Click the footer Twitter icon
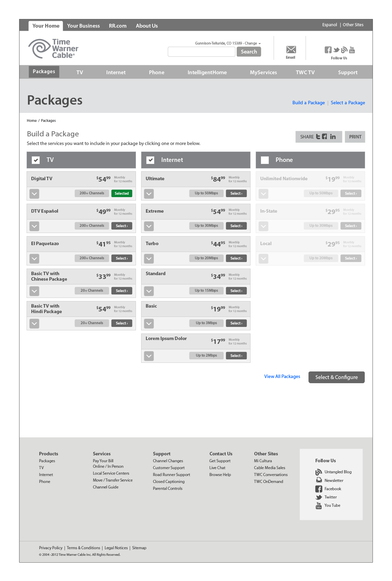Image resolution: width=392 pixels, height=581 pixels. pos(318,497)
